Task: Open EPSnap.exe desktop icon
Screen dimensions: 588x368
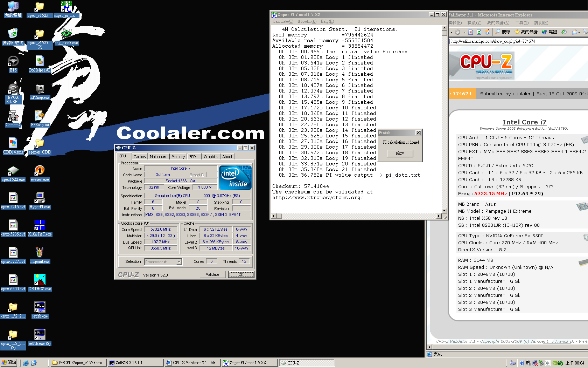Action: click(x=40, y=91)
